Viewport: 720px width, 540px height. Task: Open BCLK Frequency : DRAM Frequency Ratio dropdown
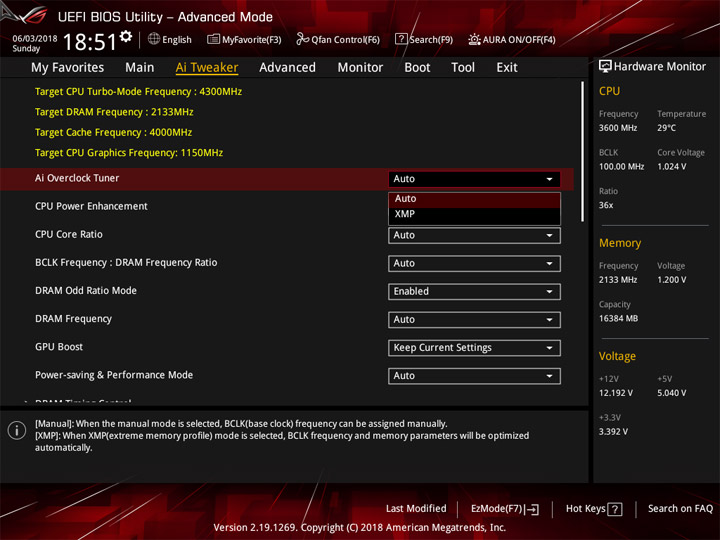point(474,264)
